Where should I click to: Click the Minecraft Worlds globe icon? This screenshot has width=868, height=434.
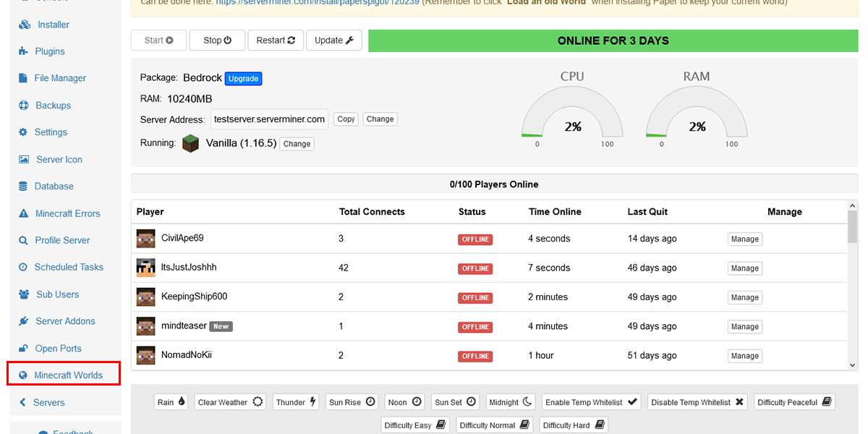click(24, 375)
